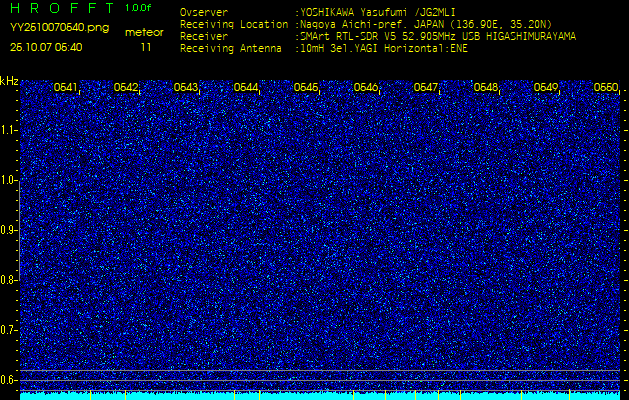
Task: Select the 0.6 frequency axis label
Action: coord(9,380)
